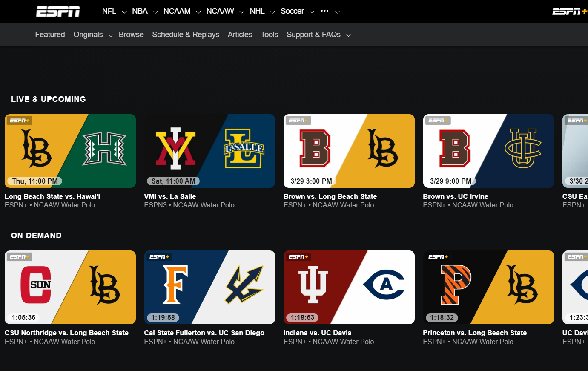Open the Originals dropdown chevron
Screen dimensions: 588x371
(111, 35)
